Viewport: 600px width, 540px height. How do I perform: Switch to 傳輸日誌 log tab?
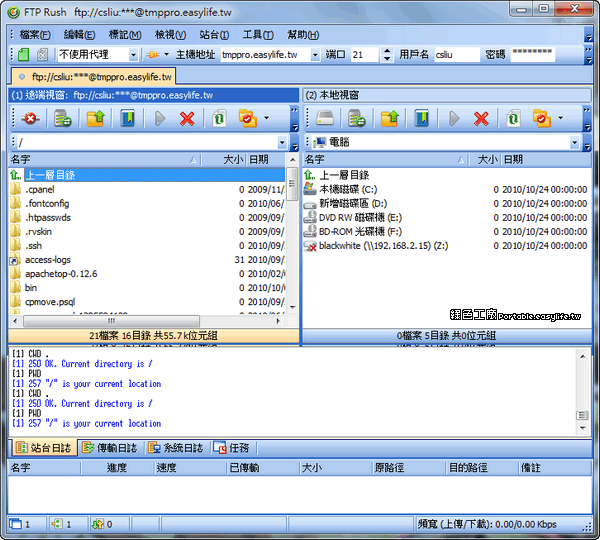tap(110, 448)
